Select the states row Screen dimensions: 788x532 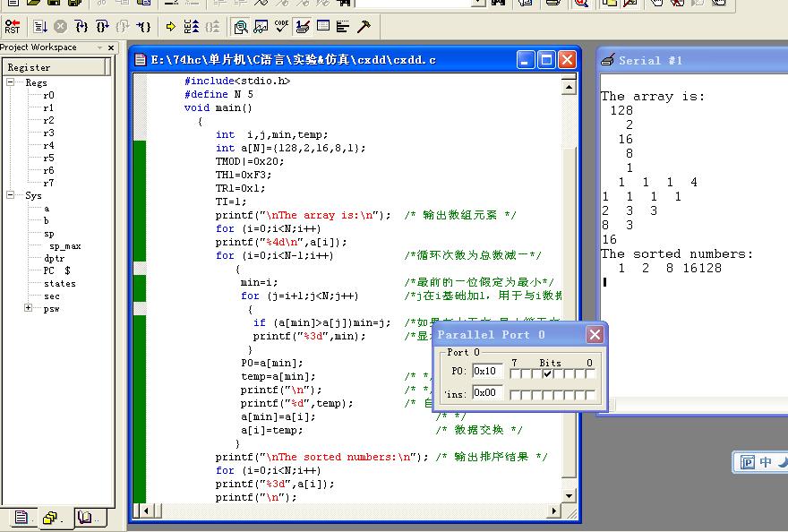(x=60, y=284)
